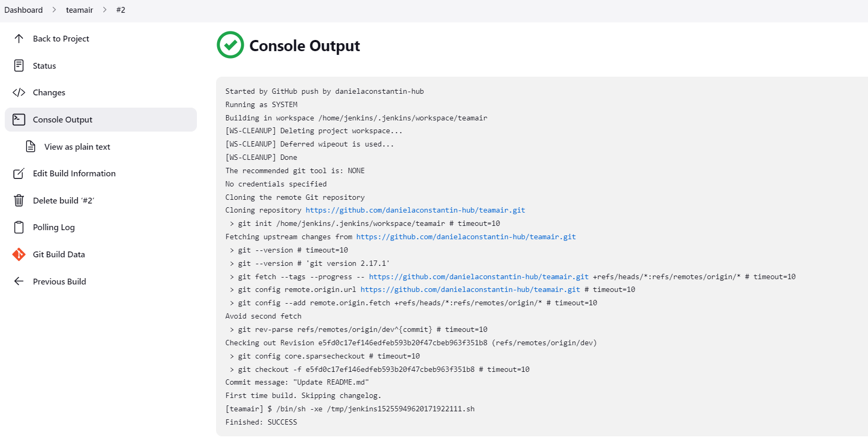This screenshot has width=868, height=439.
Task: Click the Back to Project arrow icon
Action: pos(19,38)
